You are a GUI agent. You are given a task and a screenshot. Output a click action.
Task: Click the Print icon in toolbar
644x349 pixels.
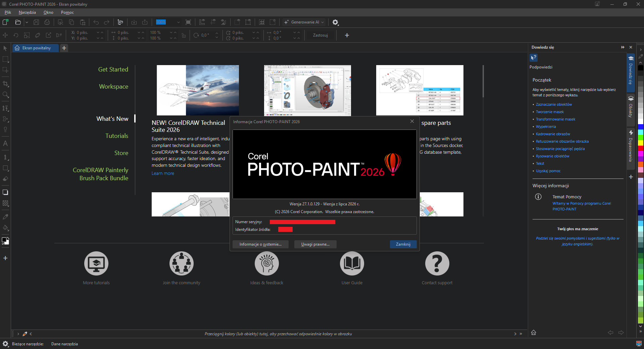click(47, 22)
